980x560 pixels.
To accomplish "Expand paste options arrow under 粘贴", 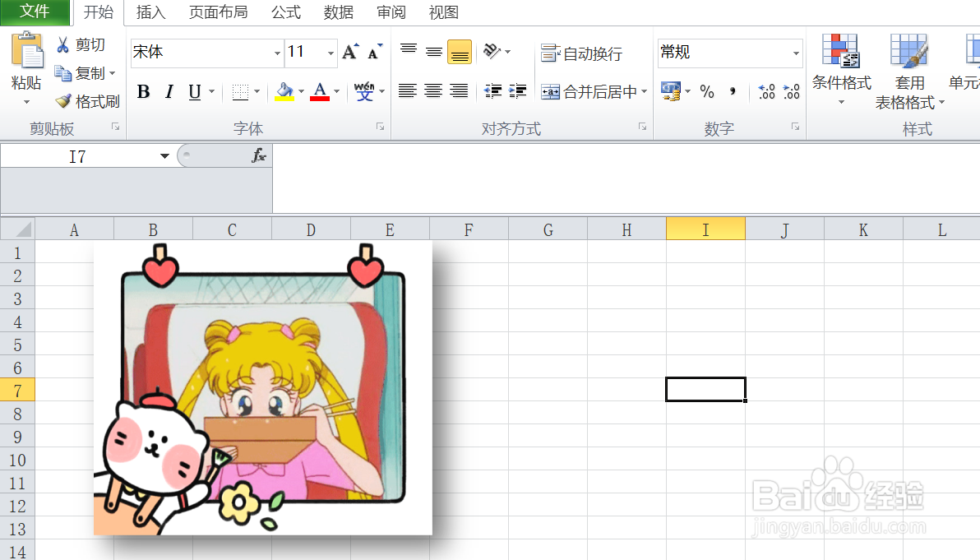I will 26,102.
